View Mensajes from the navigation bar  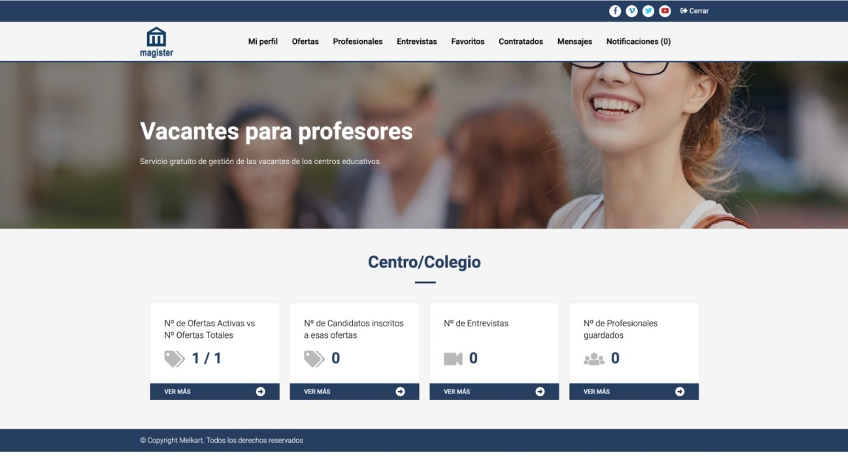click(575, 42)
